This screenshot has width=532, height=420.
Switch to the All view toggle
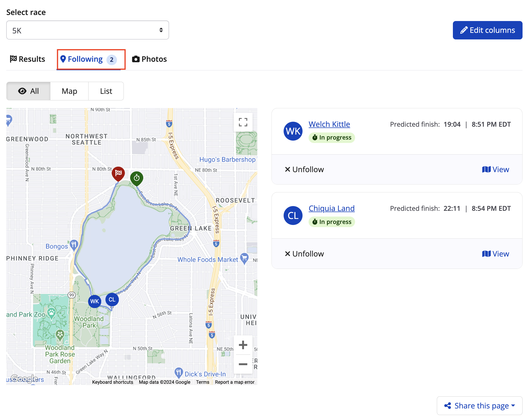28,91
